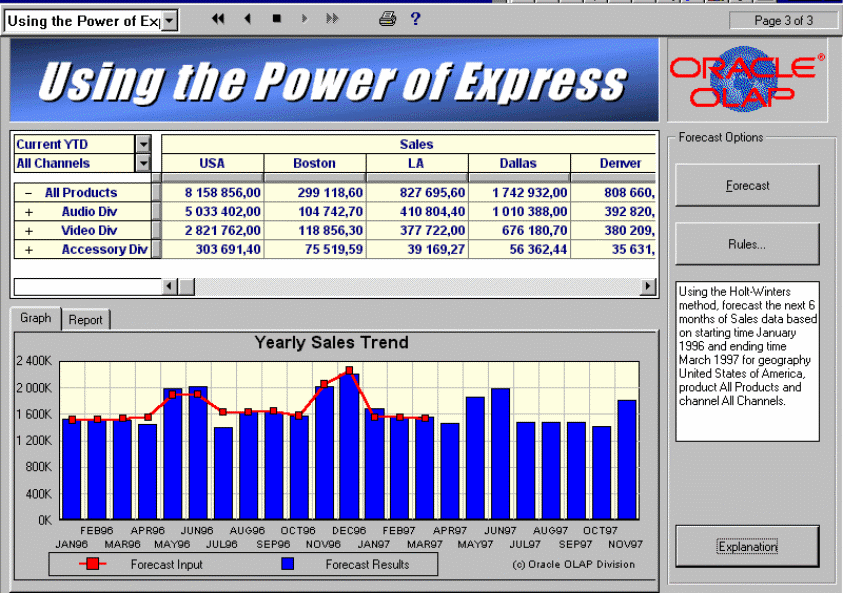Expand the Video Div row
This screenshot has height=593, width=843.
(29, 231)
